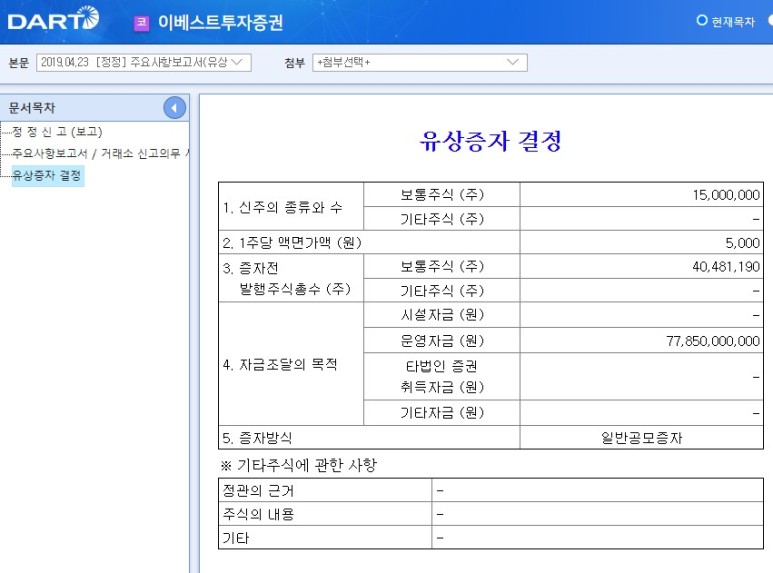Viewport: 773px width, 573px height.
Task: Open 정 정 신 고 (보고) in the tree
Action: (57, 132)
